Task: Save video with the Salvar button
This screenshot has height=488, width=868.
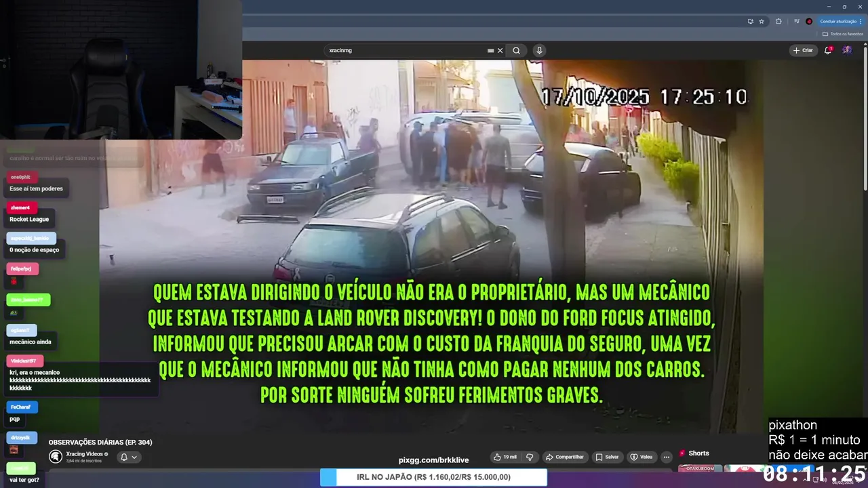Action: [608, 457]
